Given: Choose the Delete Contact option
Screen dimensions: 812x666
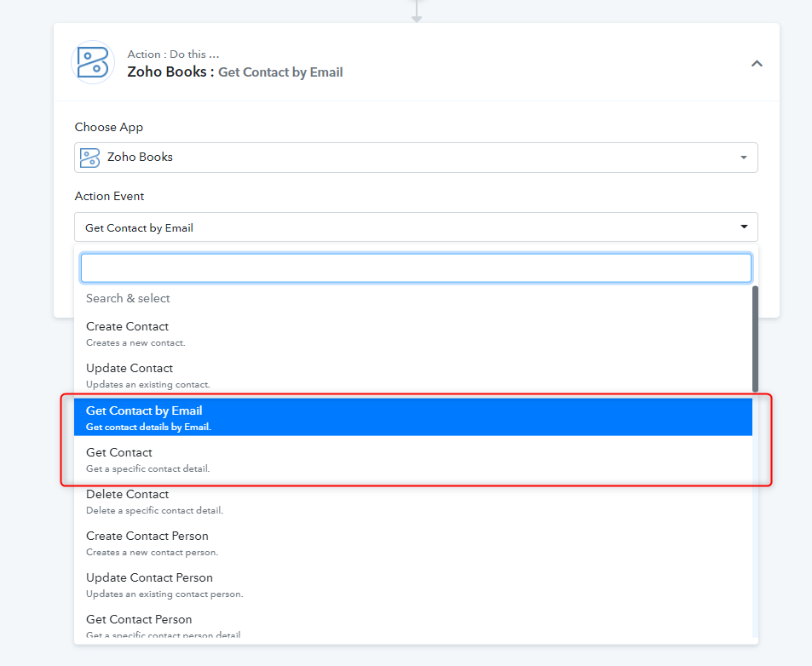Looking at the screenshot, I should coord(413,502).
